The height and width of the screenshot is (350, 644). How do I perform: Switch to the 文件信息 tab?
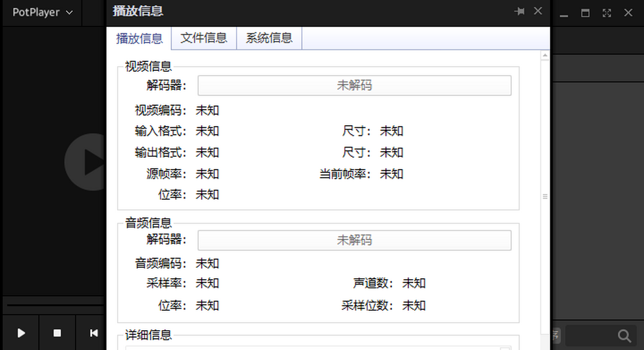pos(204,38)
